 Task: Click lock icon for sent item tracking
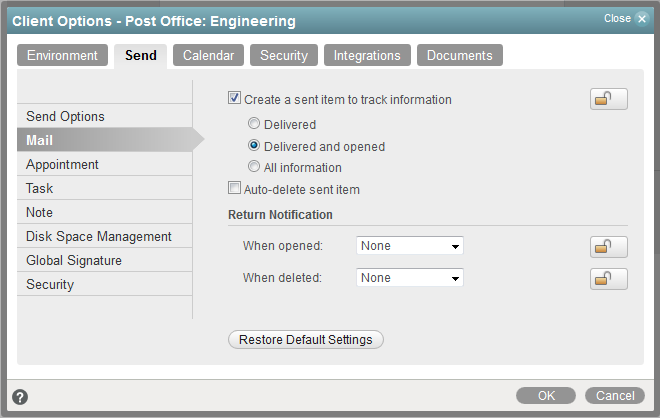pos(608,98)
